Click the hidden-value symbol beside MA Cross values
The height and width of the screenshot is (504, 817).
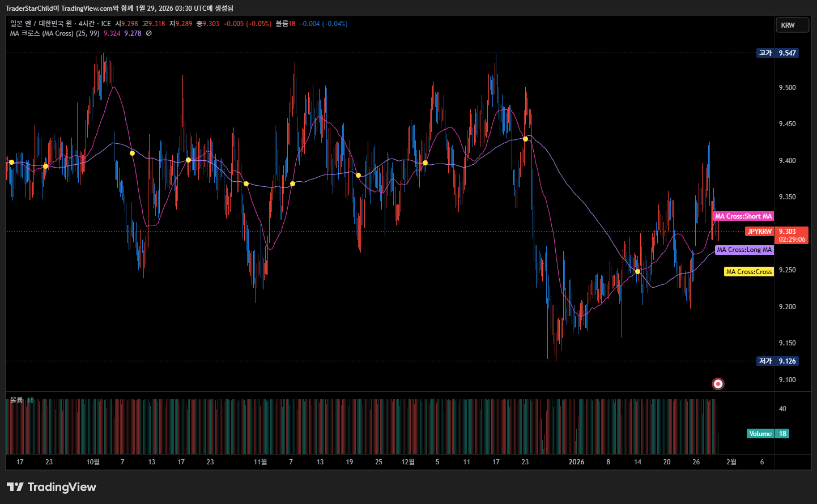coord(149,33)
